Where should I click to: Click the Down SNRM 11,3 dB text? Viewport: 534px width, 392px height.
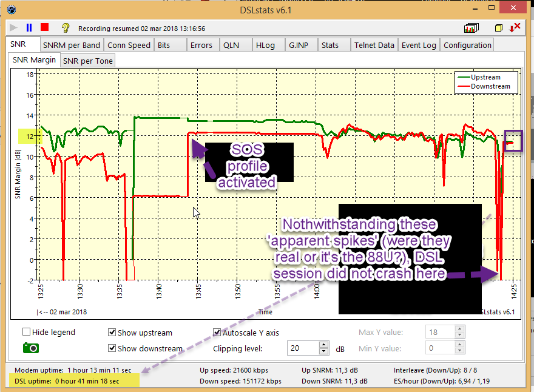(x=334, y=381)
